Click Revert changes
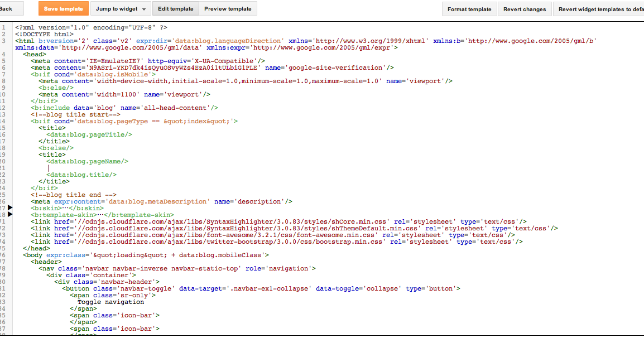This screenshot has width=644, height=338. [x=525, y=8]
